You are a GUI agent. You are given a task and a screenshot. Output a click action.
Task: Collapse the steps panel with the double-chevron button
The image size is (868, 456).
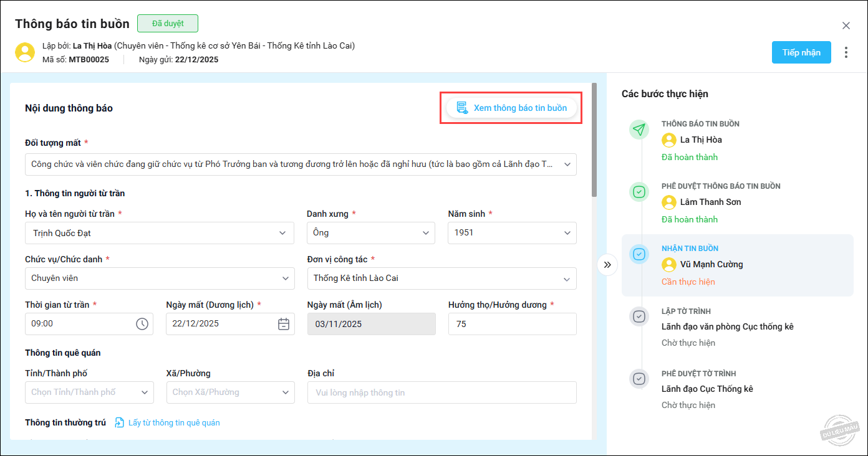pyautogui.click(x=607, y=265)
